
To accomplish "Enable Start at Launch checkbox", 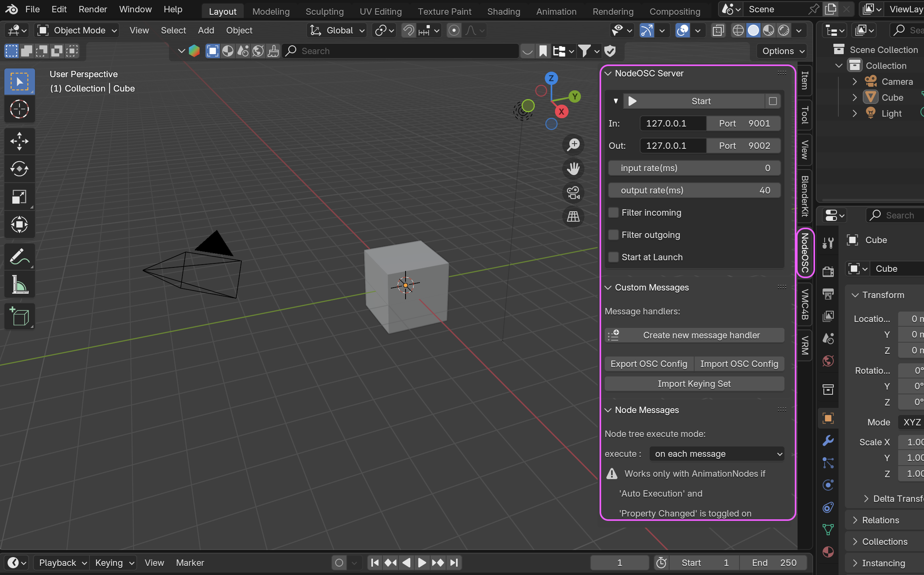I will tap(613, 257).
